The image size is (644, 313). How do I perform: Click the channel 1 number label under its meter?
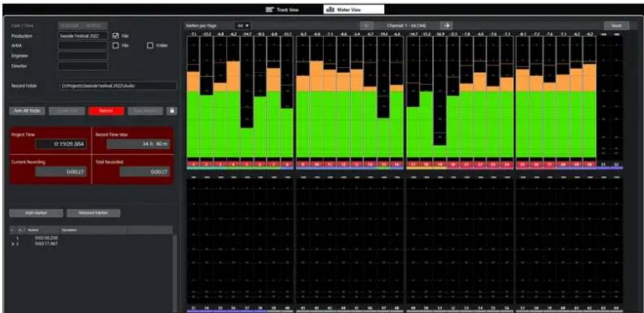pyautogui.click(x=194, y=164)
